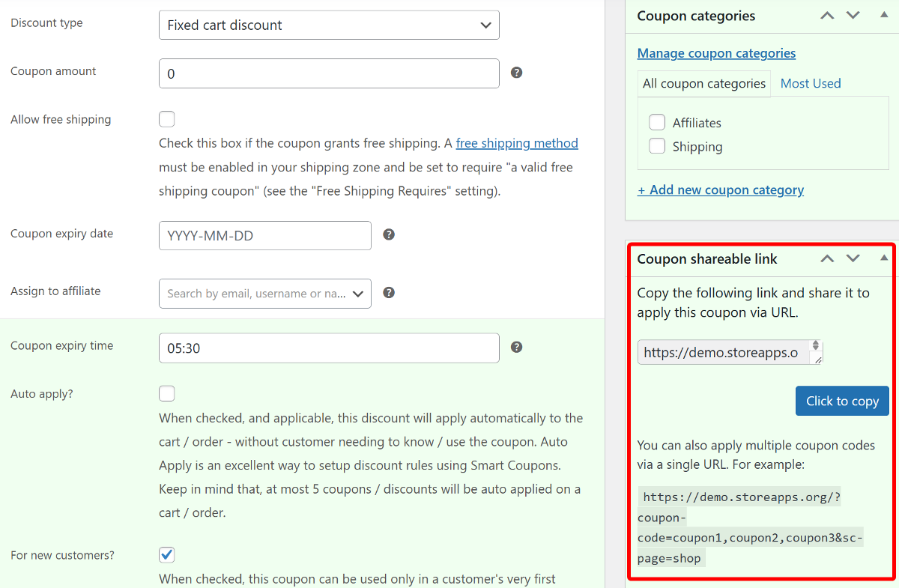The width and height of the screenshot is (899, 588).
Task: Move Coupon categories panel up
Action: click(827, 16)
